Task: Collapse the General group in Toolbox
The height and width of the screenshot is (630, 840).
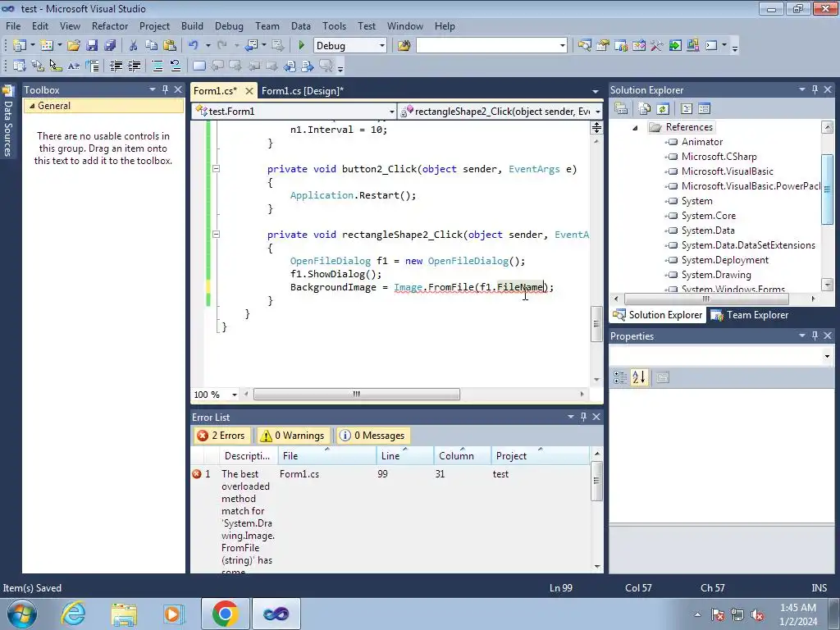Action: (x=32, y=106)
